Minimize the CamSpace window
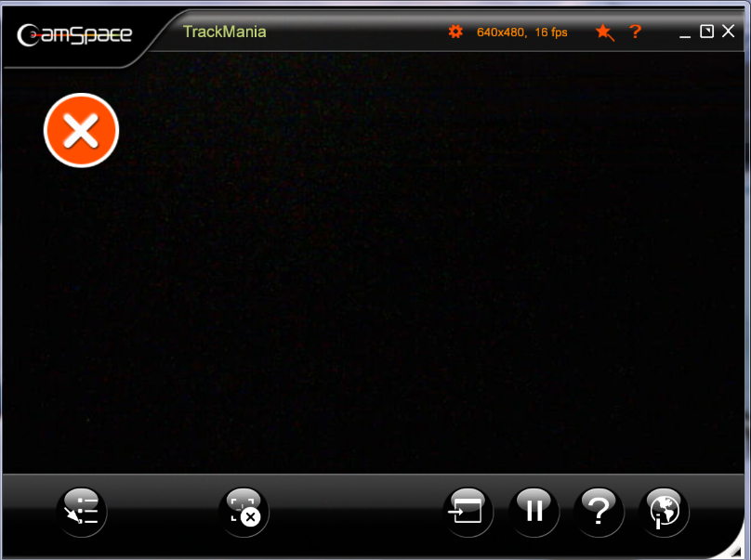 click(685, 33)
